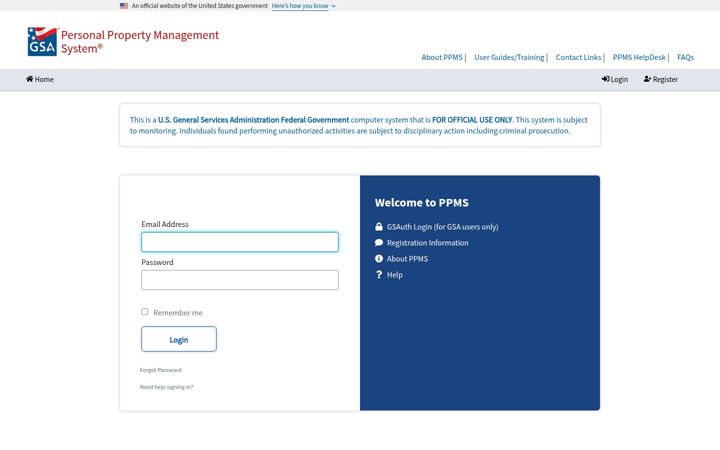Open FAQs link in header
Image resolution: width=720 pixels, height=450 pixels.
pos(686,57)
